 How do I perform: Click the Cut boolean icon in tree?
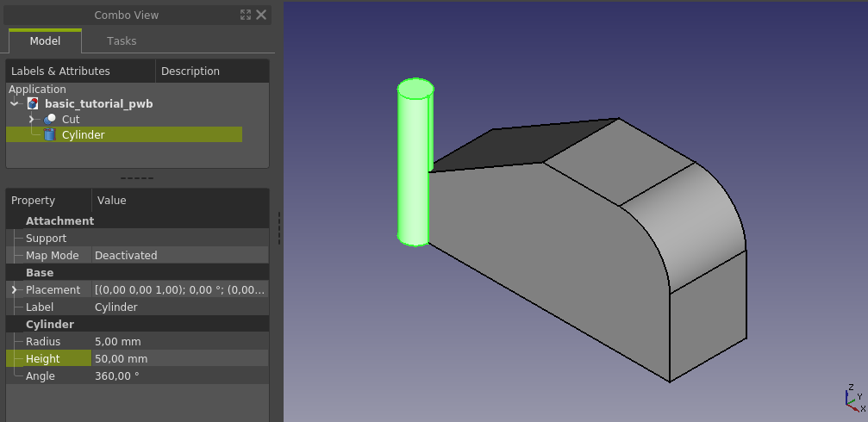(50, 119)
